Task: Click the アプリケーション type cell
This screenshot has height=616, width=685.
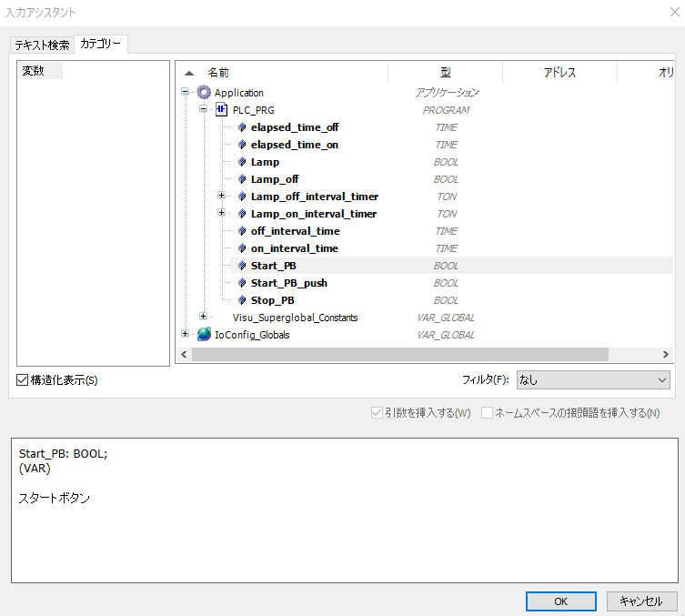Action: click(x=447, y=93)
